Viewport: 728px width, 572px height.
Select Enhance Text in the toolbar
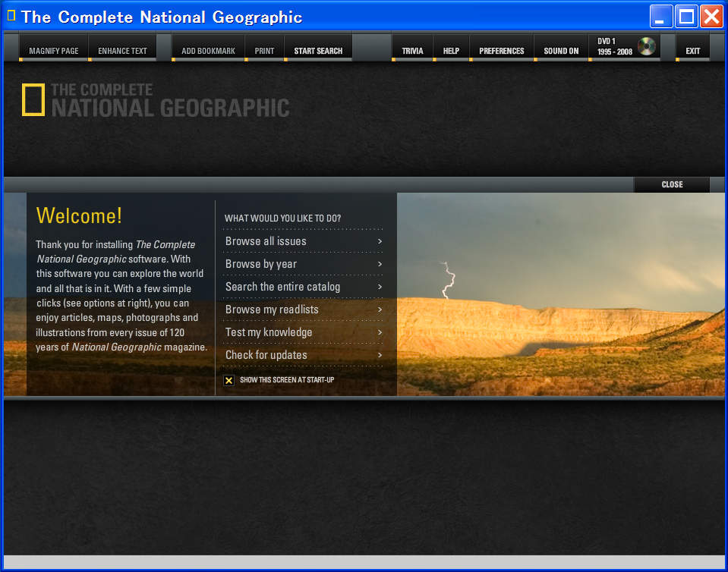pyautogui.click(x=122, y=49)
